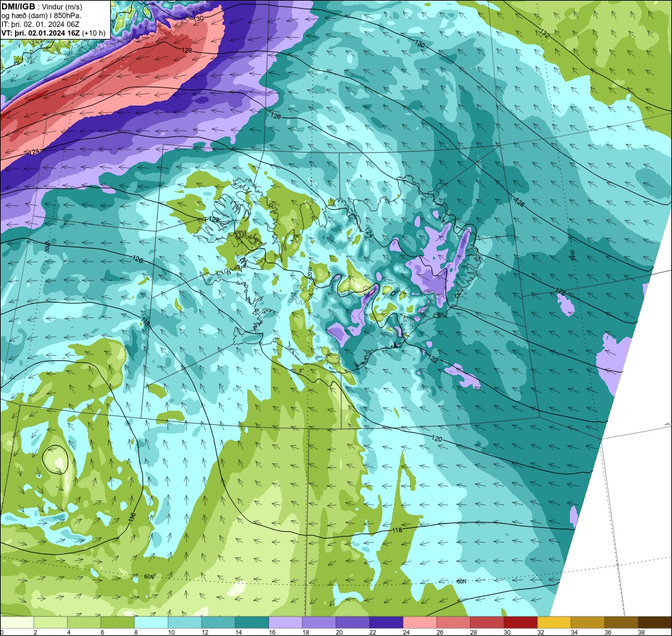This screenshot has height=636, width=672.
Task: Click the '132' contour label
Action: click(544, 34)
